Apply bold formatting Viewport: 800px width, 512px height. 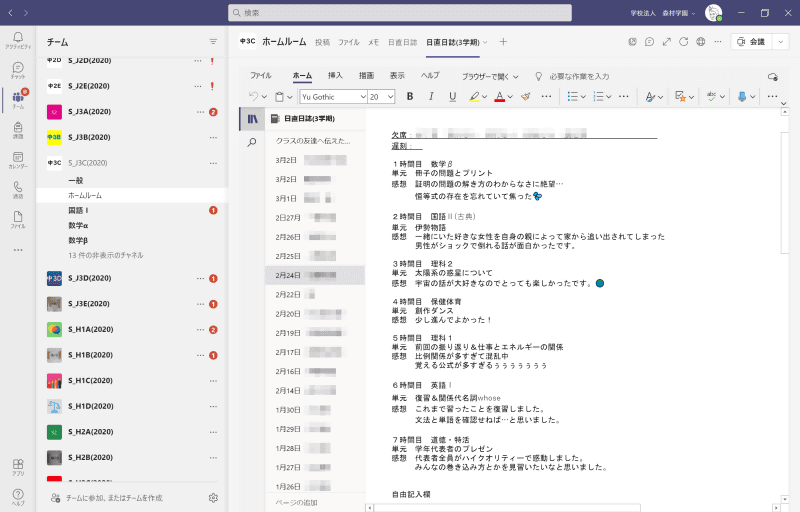410,96
